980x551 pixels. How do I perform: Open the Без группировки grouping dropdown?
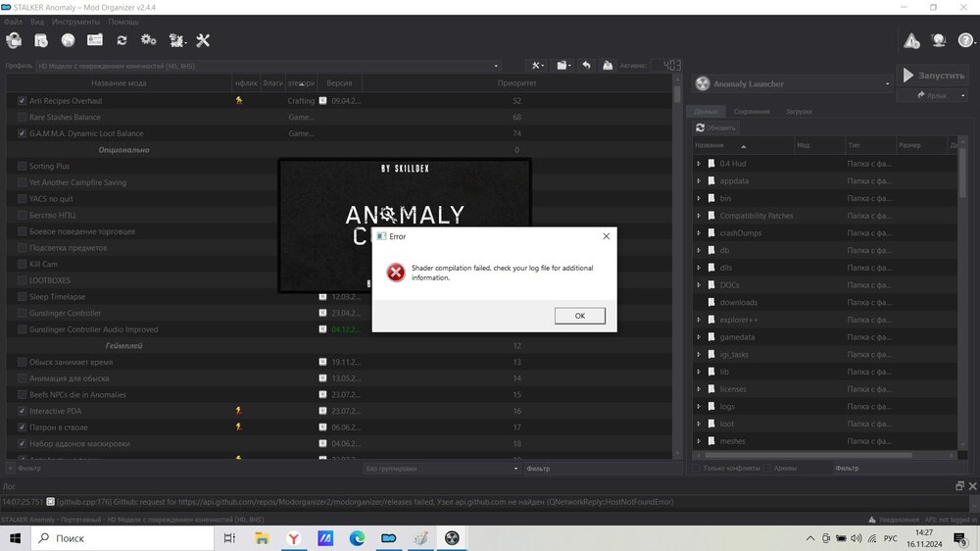pyautogui.click(x=442, y=469)
